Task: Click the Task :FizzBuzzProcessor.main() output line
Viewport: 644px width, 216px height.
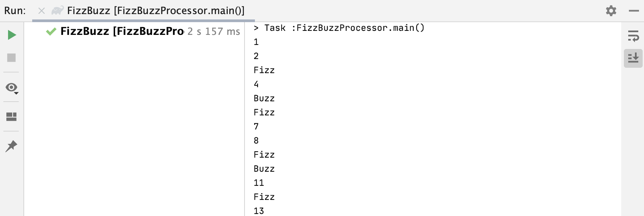Action: (x=339, y=28)
